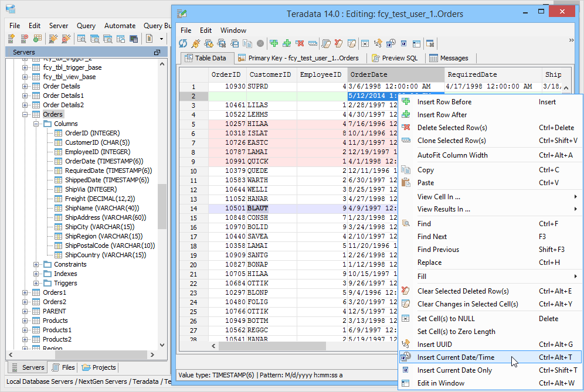Image resolution: width=584 pixels, height=392 pixels.
Task: Open Automate menu in main window
Action: (x=120, y=26)
